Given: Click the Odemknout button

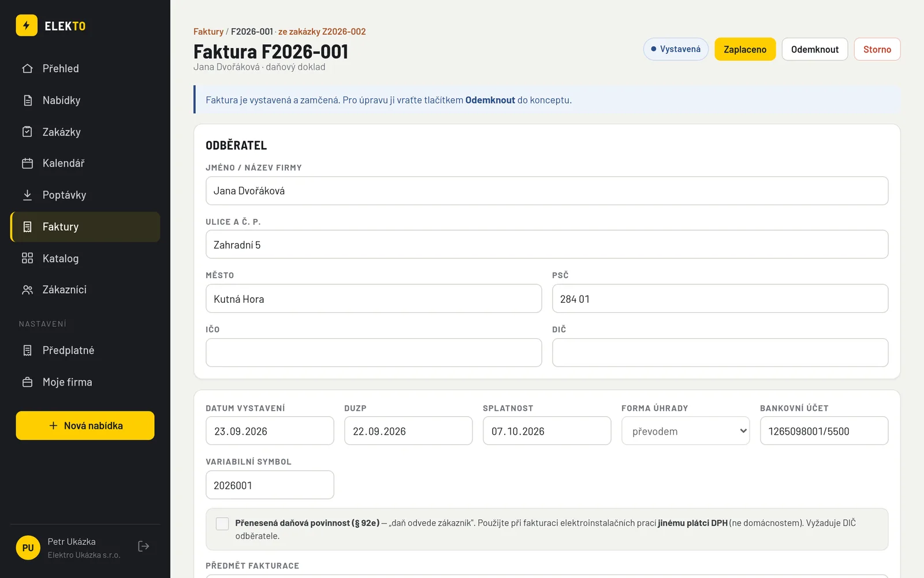Looking at the screenshot, I should coord(815,49).
